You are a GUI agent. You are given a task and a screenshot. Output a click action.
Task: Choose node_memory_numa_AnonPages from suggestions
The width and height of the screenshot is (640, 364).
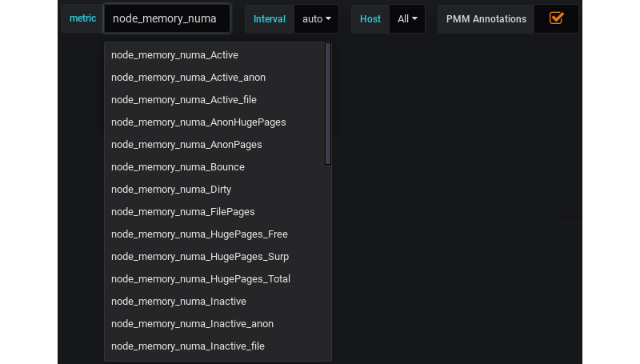click(x=186, y=145)
